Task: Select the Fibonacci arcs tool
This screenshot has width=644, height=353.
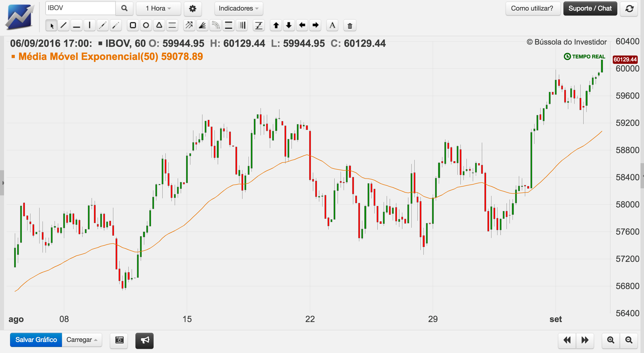Action: pyautogui.click(x=216, y=25)
